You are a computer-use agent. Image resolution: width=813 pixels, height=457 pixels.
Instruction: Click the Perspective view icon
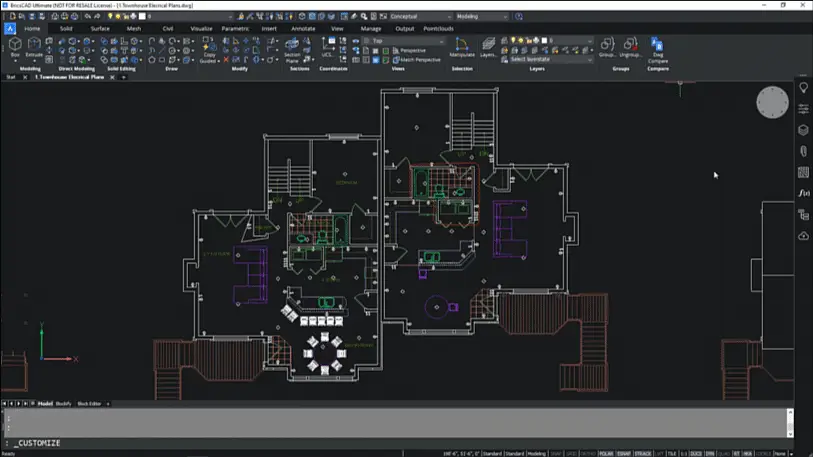(396, 50)
